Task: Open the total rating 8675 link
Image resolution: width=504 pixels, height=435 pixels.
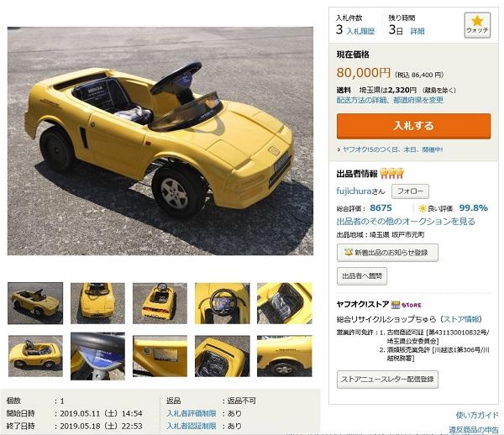Action: tap(381, 208)
